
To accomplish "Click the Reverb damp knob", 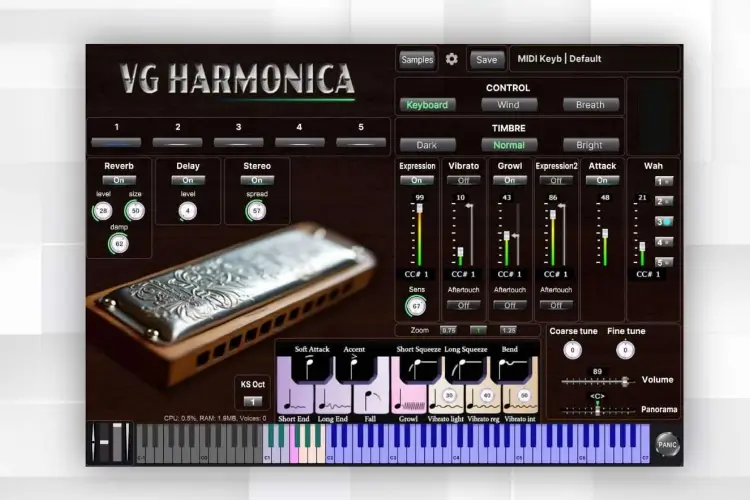I will (x=119, y=244).
